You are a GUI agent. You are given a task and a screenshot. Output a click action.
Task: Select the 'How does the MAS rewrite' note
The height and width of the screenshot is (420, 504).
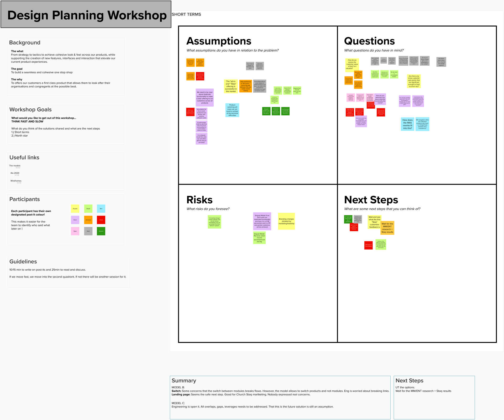tap(407, 124)
